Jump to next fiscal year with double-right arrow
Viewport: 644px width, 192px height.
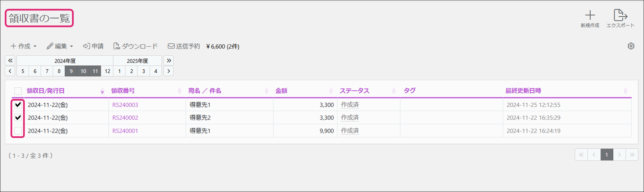(x=169, y=60)
